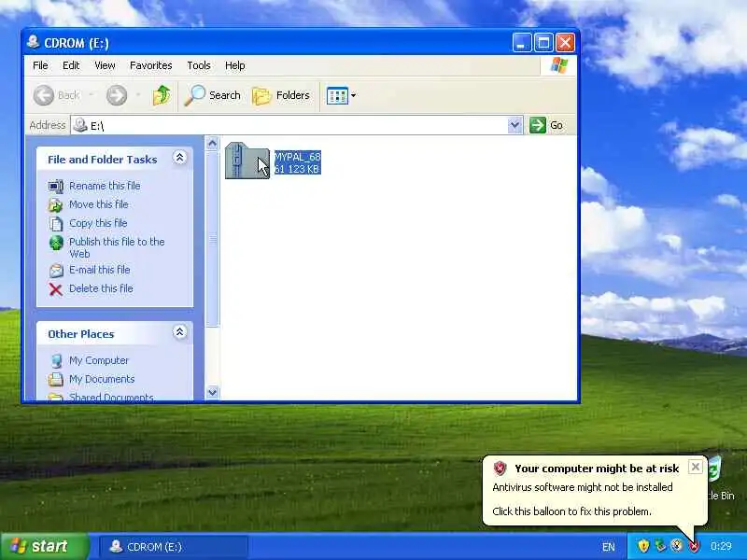Go up one folder level
Viewport: 747px width, 560px height.
[x=162, y=95]
